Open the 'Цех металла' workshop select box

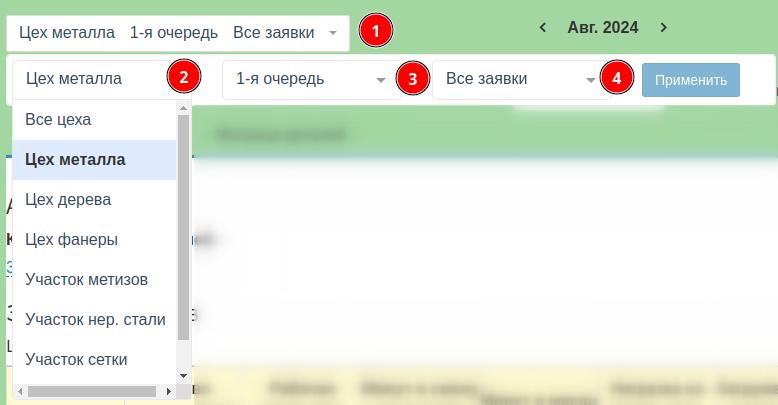[x=102, y=79]
